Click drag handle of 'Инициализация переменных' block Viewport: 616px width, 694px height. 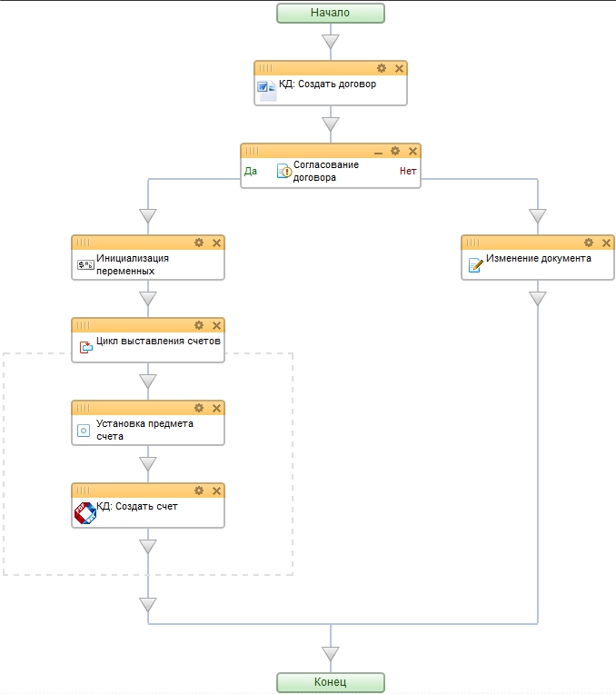[x=84, y=243]
